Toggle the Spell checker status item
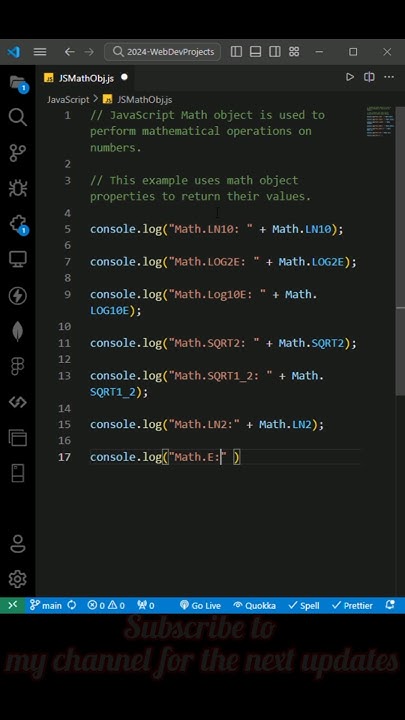The height and width of the screenshot is (720, 405). click(x=304, y=606)
